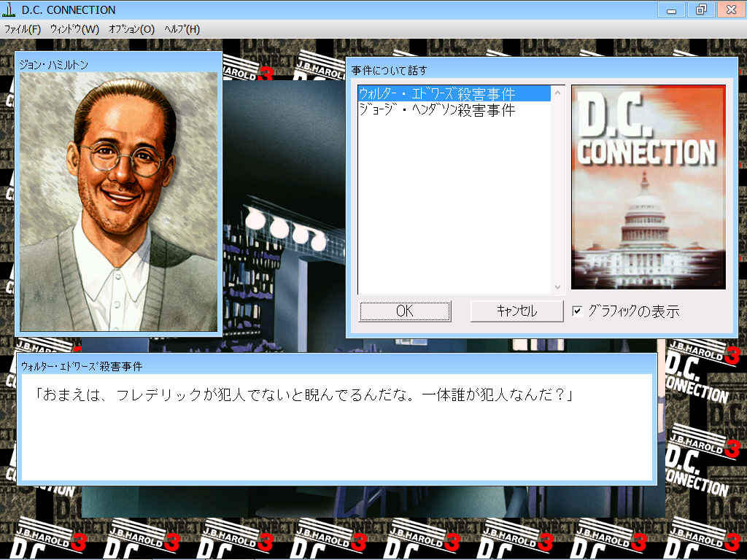The image size is (747, 560).
Task: Minimize the D.C. CONNECTION window
Action: (x=672, y=10)
